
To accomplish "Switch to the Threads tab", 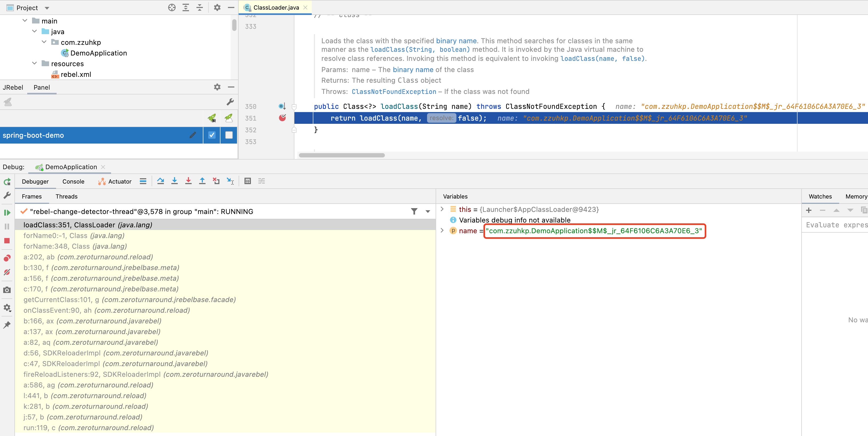I will click(66, 196).
